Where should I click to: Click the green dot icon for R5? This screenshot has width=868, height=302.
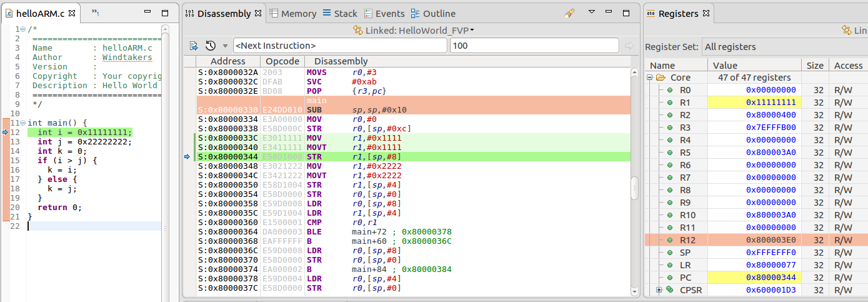coord(670,153)
